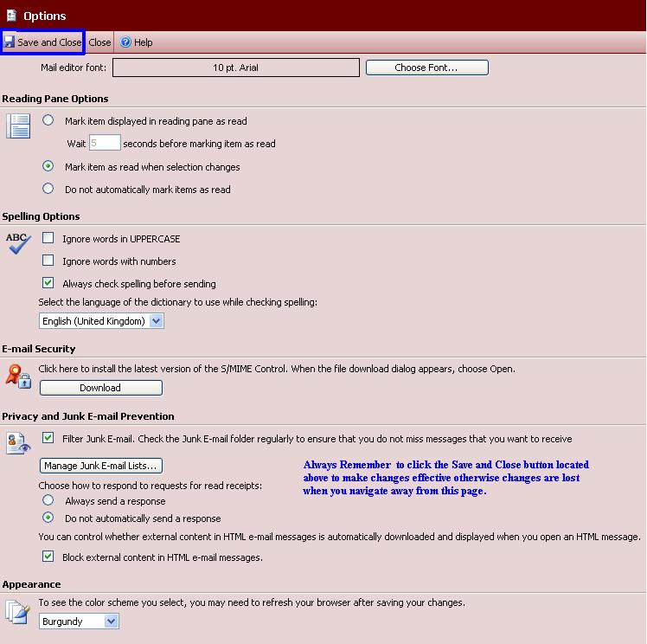Open Help from the toolbar
Screen dimensions: 647x644
point(137,42)
